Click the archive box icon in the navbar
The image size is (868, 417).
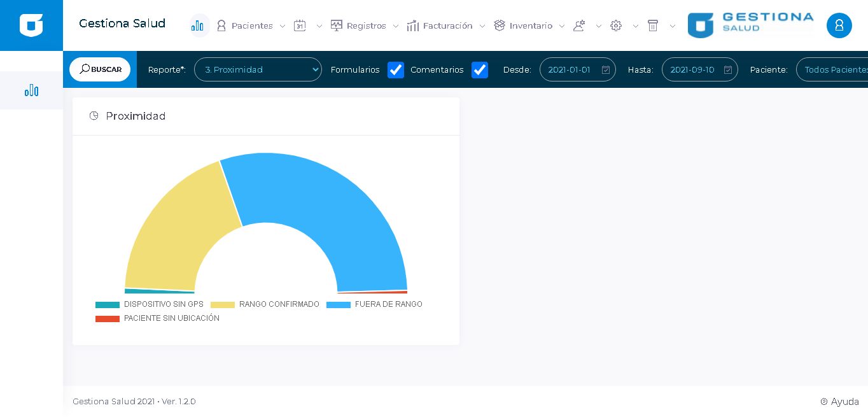(652, 25)
